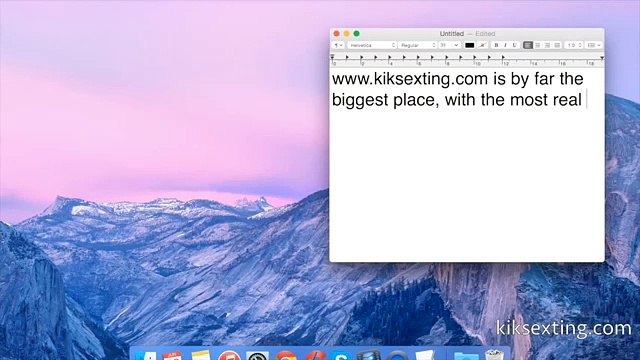Image resolution: width=640 pixels, height=360 pixels.
Task: Click the empty document body area
Action: 467,186
